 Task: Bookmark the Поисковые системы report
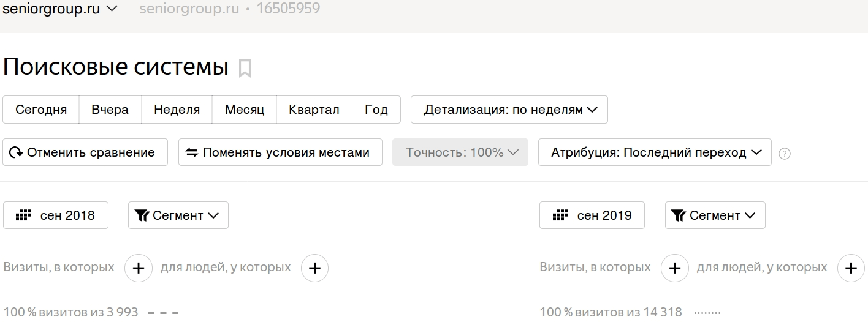[x=245, y=68]
